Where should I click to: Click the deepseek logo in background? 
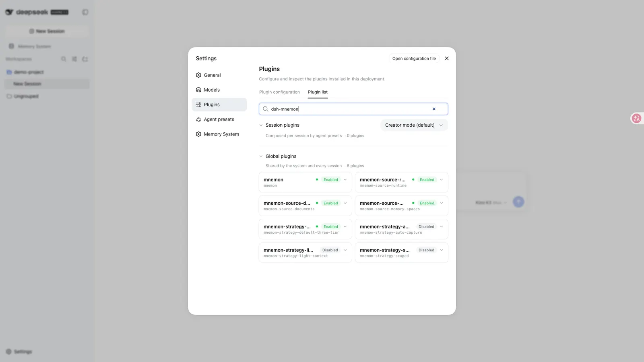(x=37, y=12)
